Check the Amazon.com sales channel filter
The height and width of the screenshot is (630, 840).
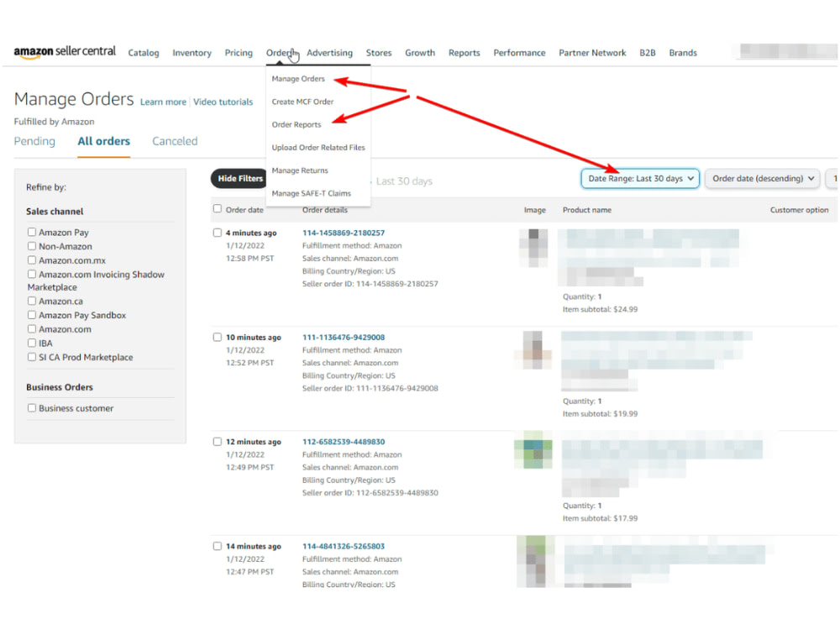tap(32, 329)
